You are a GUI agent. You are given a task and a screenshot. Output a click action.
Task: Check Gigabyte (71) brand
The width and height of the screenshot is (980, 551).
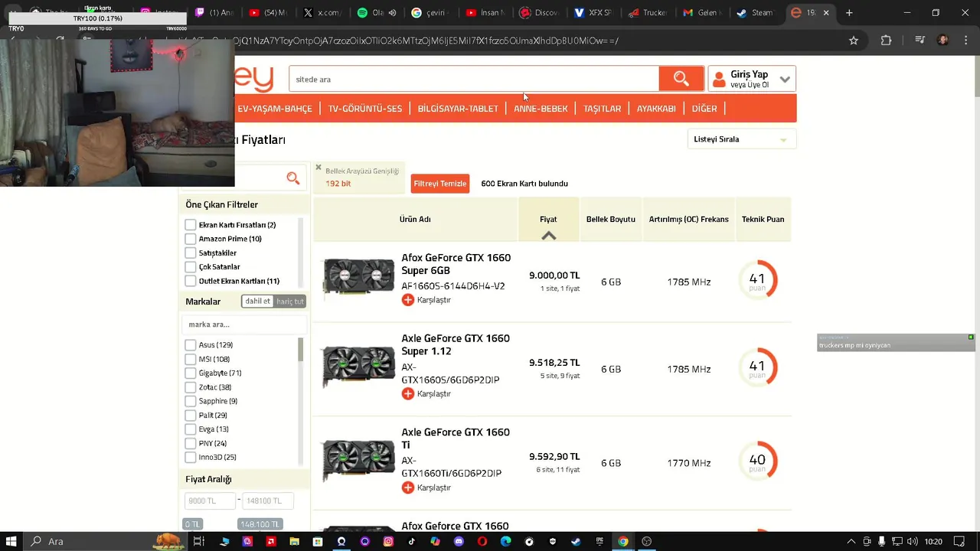point(191,373)
